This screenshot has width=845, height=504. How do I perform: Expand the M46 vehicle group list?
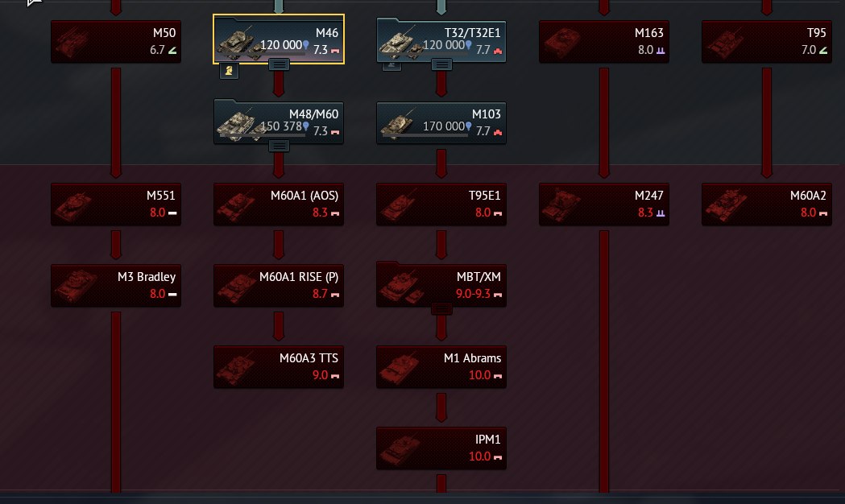(279, 64)
